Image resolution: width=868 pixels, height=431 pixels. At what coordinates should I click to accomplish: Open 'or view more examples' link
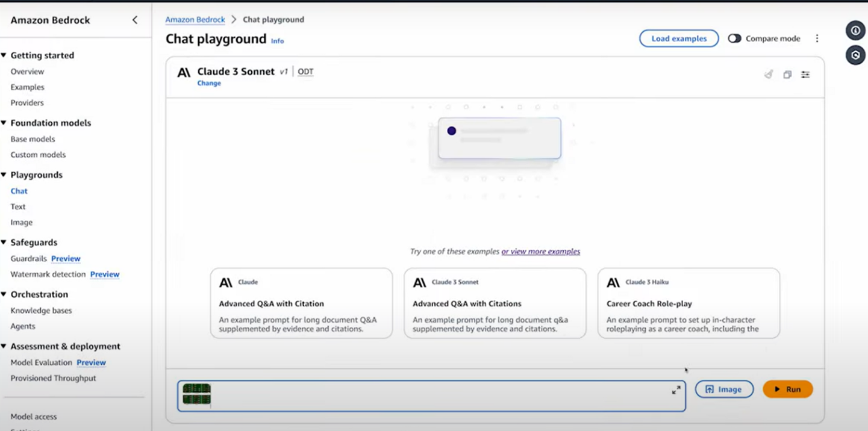541,252
